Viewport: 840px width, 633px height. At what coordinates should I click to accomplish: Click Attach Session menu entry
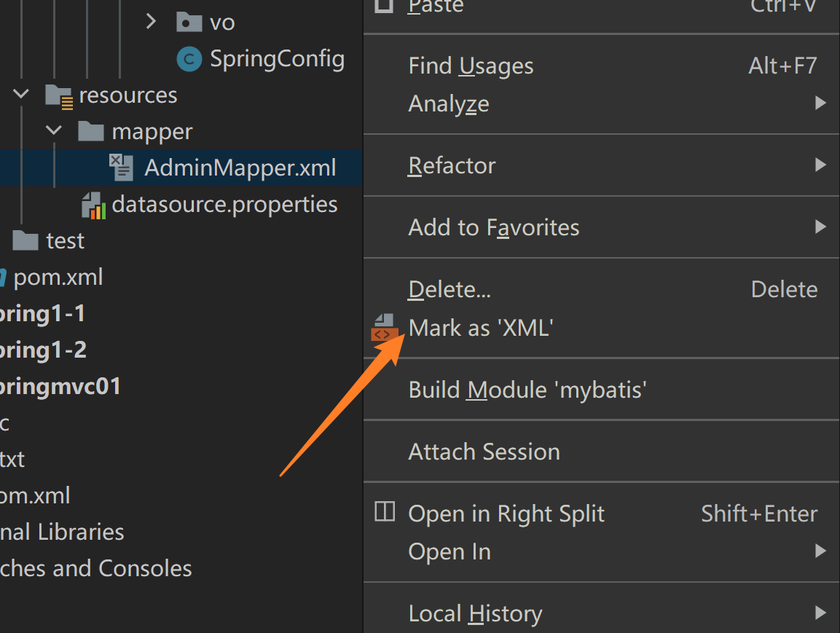[x=484, y=452]
